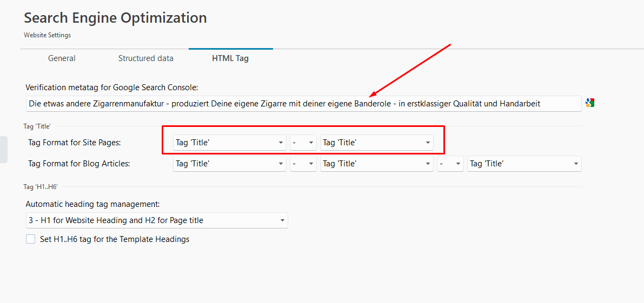Click the 'Tag Format for Site Pages' label
Image resolution: width=644 pixels, height=303 pixels.
tap(75, 143)
